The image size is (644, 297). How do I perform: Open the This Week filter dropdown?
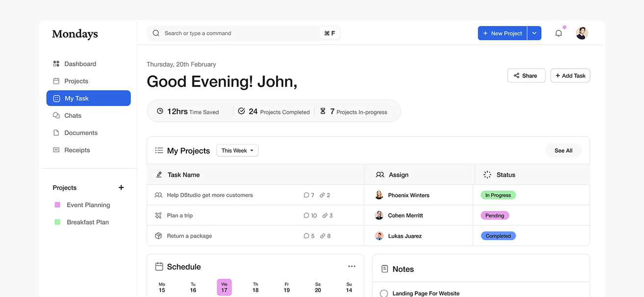237,151
